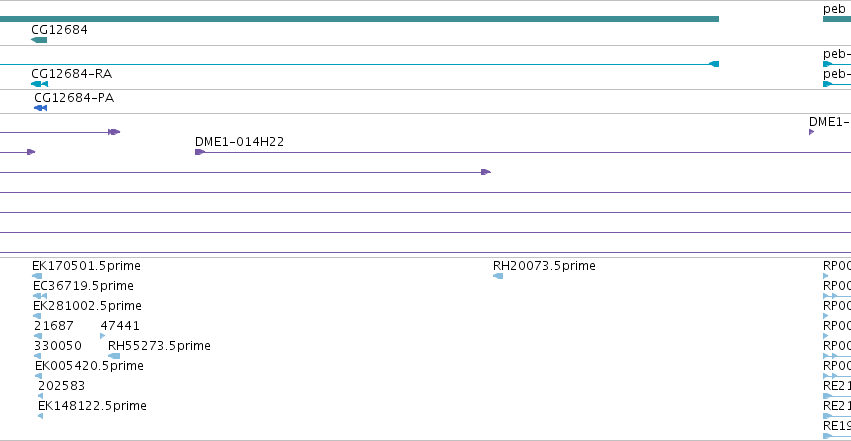
Task: Click the EK005420.5prime EST label
Action: (90, 366)
